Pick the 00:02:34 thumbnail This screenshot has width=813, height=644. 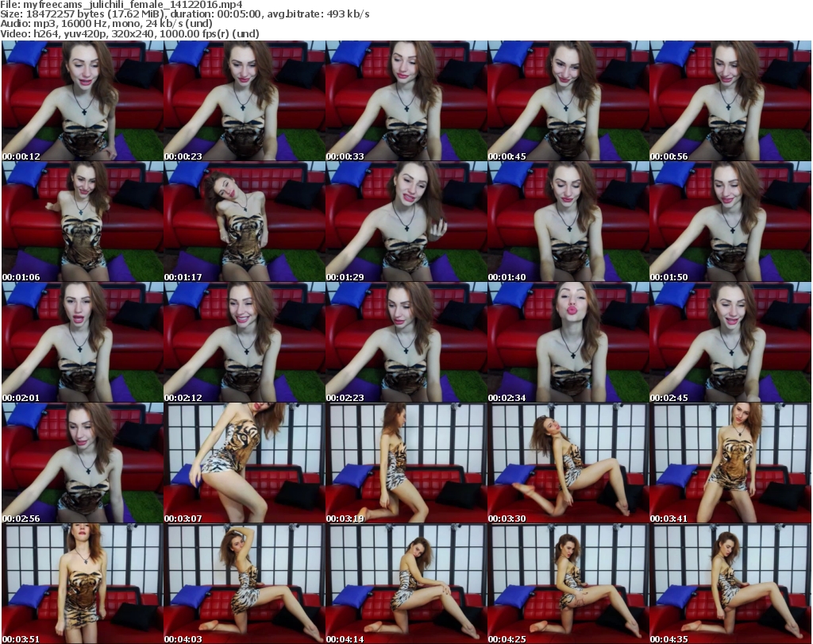pyautogui.click(x=568, y=342)
